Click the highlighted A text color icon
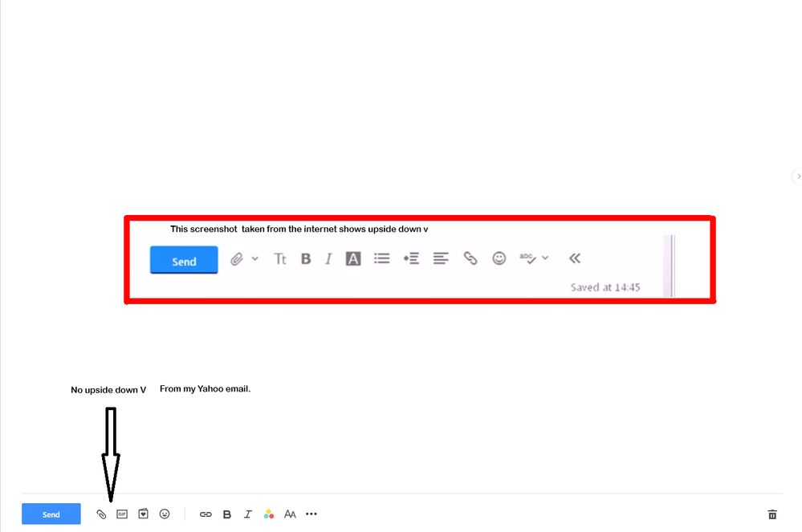Screen dimensions: 802x532 [x=353, y=258]
